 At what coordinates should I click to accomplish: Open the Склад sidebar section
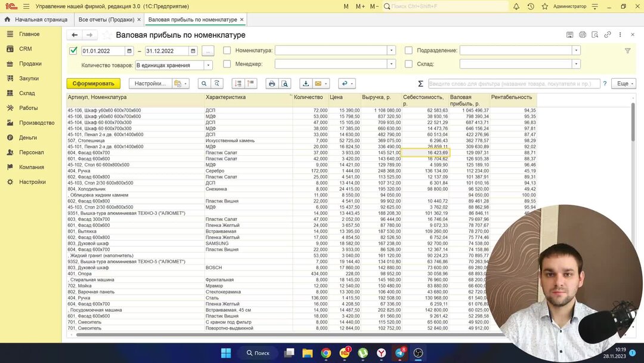tap(27, 93)
